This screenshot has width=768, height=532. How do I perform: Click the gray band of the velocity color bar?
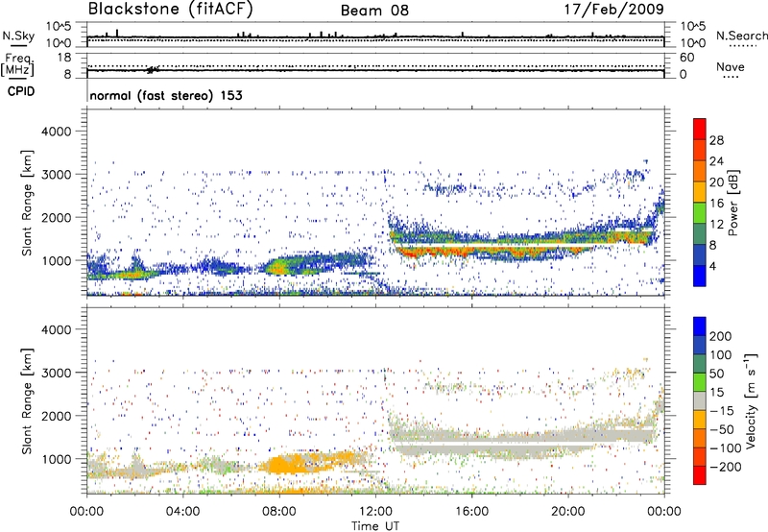(x=700, y=400)
